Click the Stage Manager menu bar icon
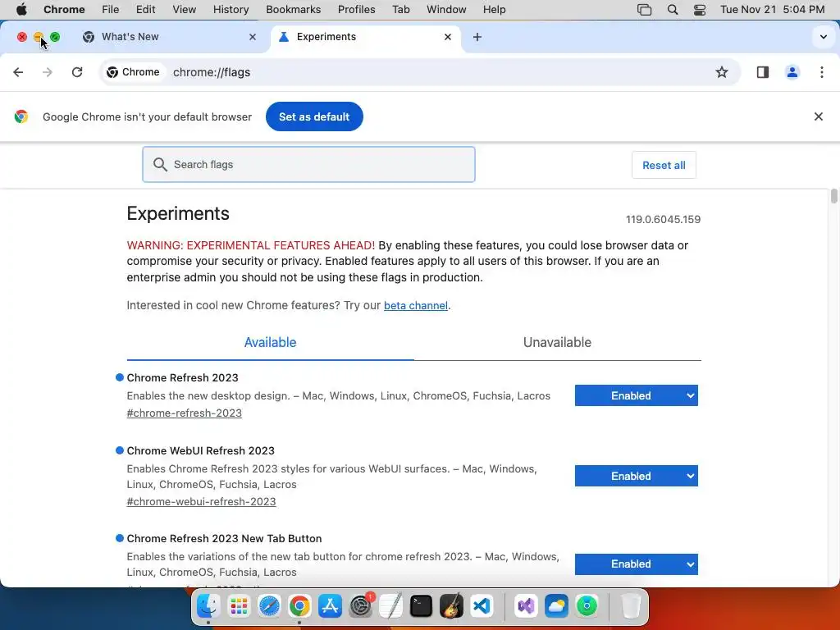840x630 pixels. pyautogui.click(x=644, y=10)
